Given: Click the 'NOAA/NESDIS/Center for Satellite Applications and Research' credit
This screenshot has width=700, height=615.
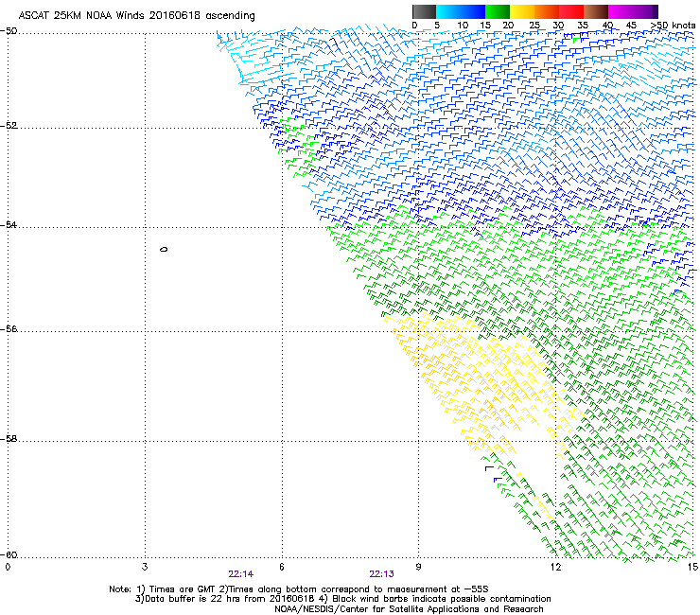Looking at the screenshot, I should pyautogui.click(x=409, y=609).
